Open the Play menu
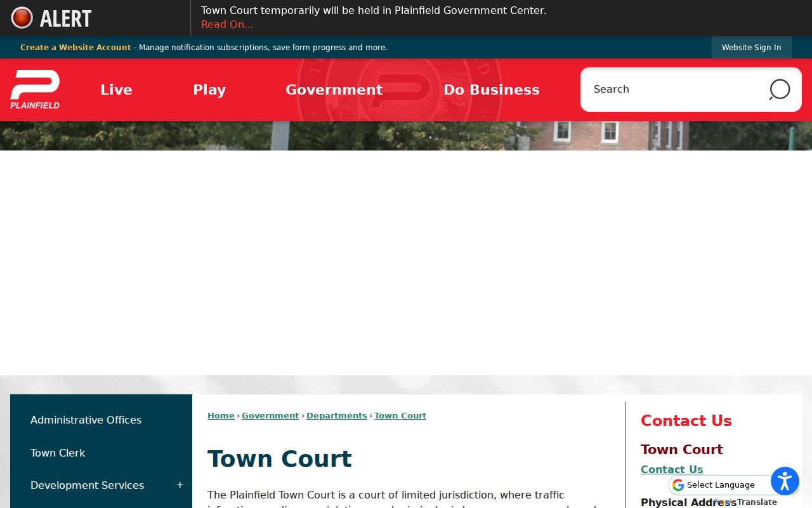The width and height of the screenshot is (812, 508). (209, 90)
